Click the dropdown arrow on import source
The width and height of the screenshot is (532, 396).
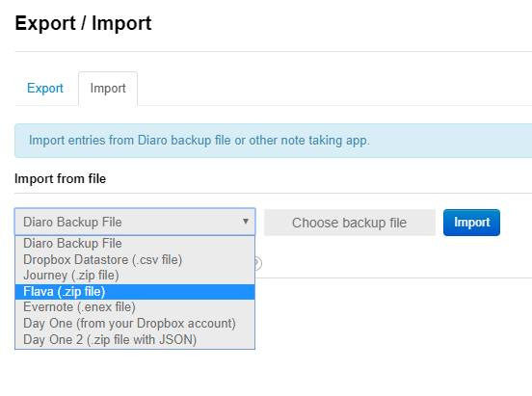pos(246,222)
